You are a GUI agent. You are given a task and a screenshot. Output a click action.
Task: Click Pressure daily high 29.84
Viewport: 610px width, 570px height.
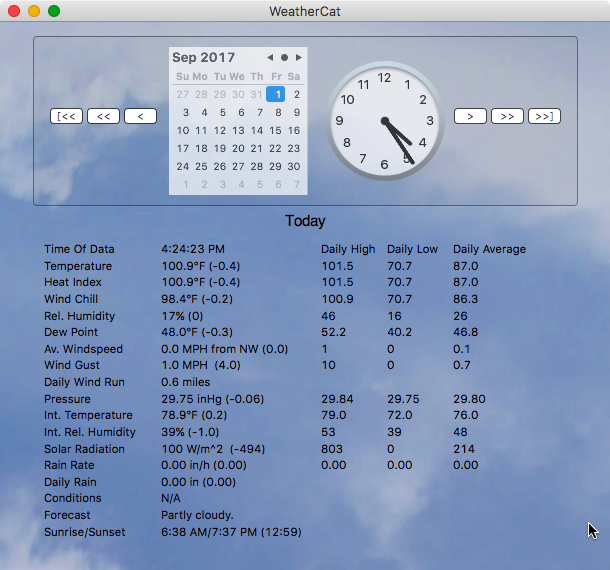pyautogui.click(x=337, y=399)
